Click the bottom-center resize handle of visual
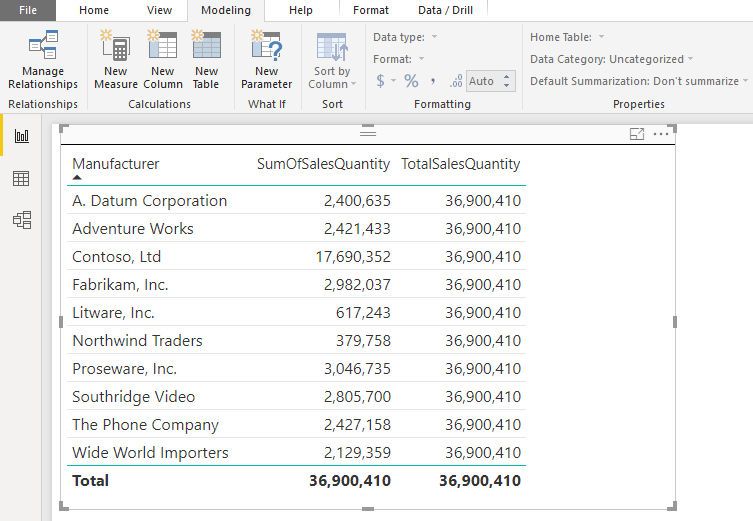Viewport: 753px width, 521px height. pos(368,509)
